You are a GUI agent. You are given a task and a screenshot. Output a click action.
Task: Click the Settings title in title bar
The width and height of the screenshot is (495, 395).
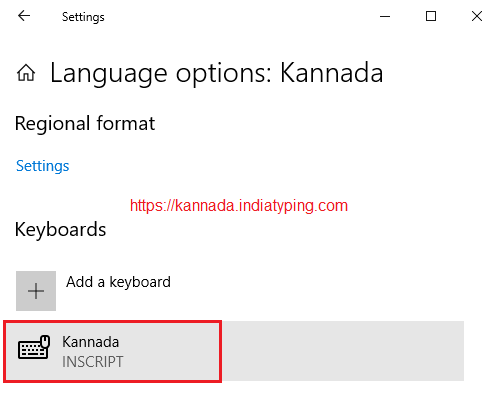[83, 17]
